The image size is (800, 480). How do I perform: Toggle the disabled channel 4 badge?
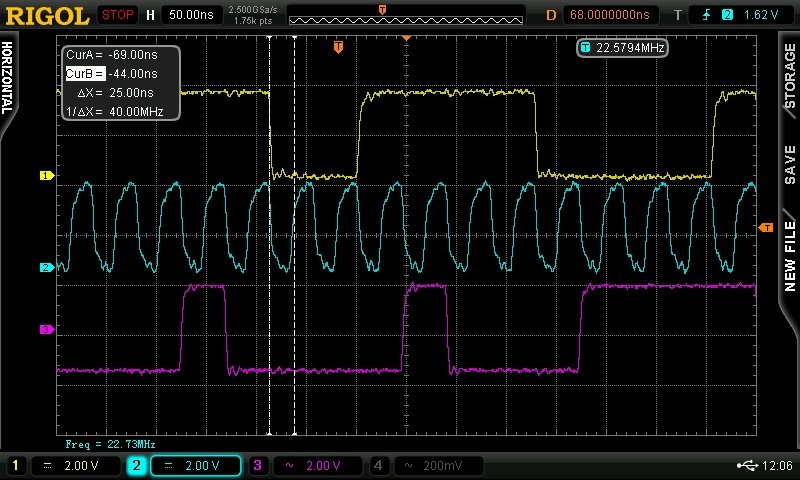click(378, 465)
